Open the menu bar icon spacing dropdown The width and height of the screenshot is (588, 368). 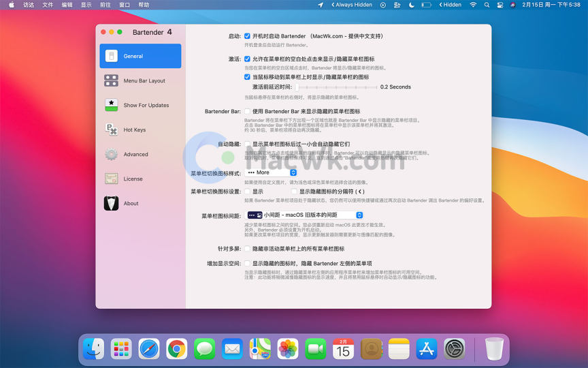(304, 215)
